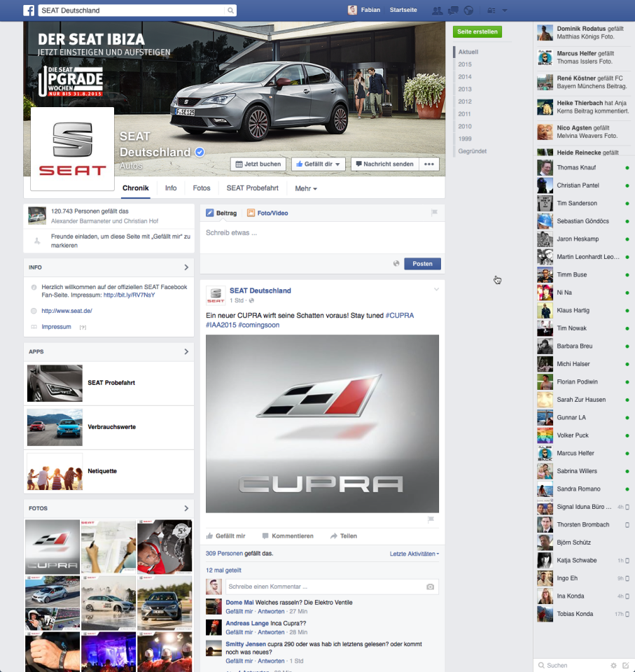Image resolution: width=635 pixels, height=672 pixels.
Task: Expand the CUPRA post options chevron
Action: 437,289
